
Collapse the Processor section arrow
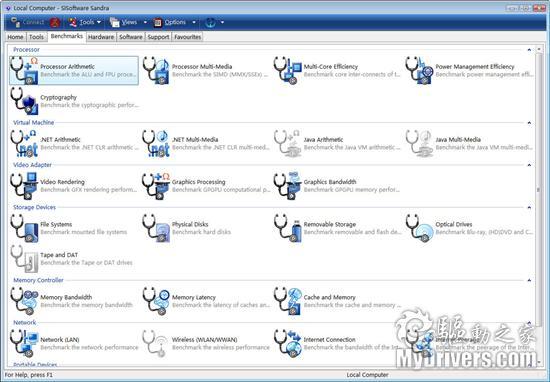[529, 50]
